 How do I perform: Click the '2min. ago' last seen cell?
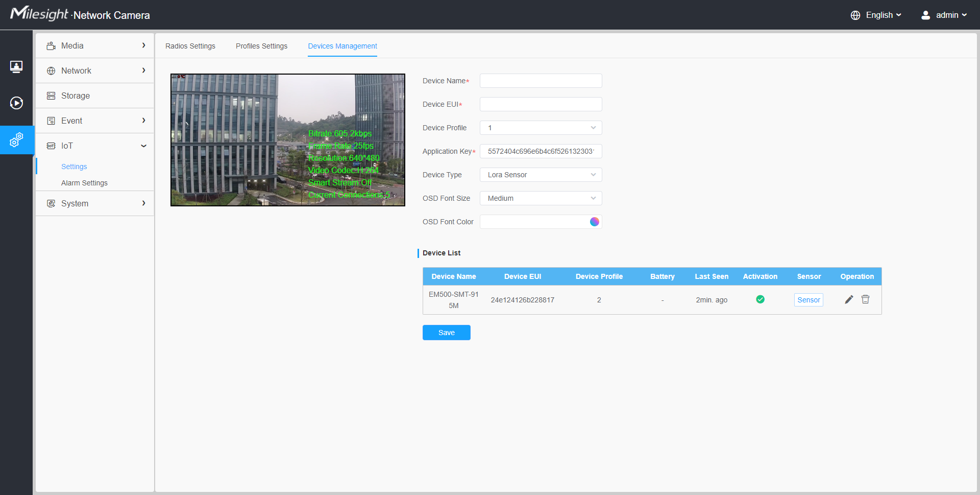pos(712,300)
